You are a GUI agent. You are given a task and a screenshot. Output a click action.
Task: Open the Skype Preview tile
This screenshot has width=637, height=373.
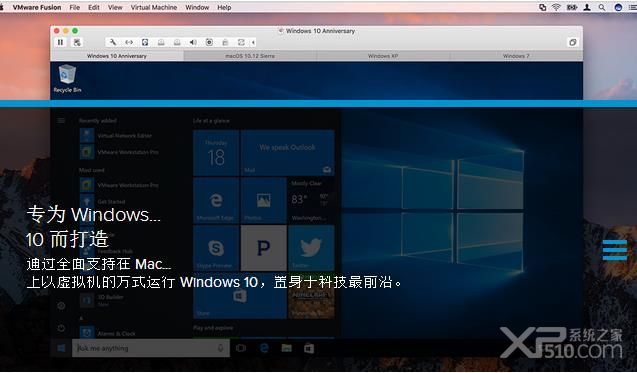[x=216, y=248]
